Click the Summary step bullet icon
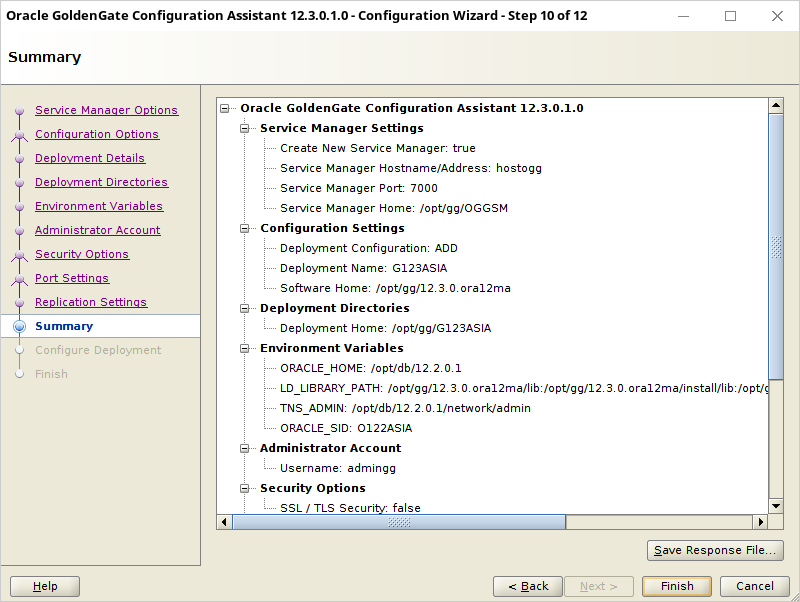 (x=19, y=326)
